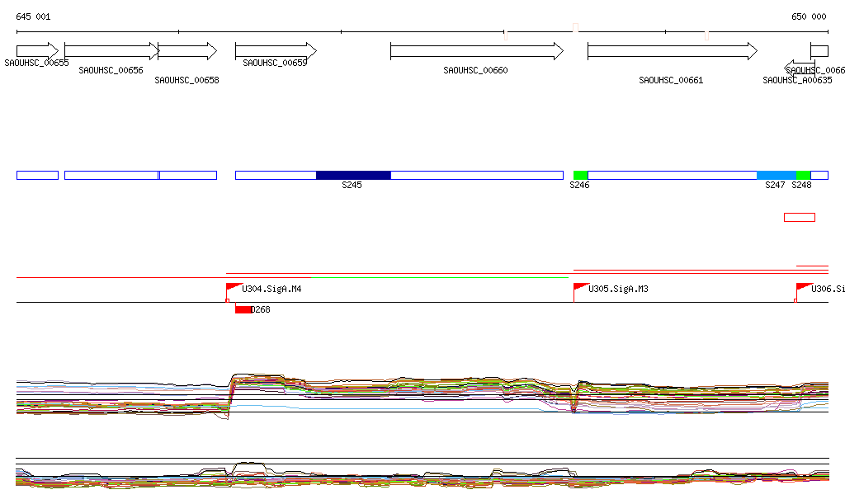
Task: Select the SAOUHSC_00661 gene arrow
Action: point(672,51)
